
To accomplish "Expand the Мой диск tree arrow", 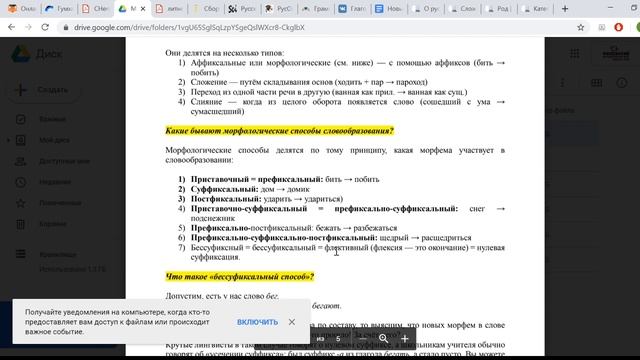I will [x=8, y=140].
